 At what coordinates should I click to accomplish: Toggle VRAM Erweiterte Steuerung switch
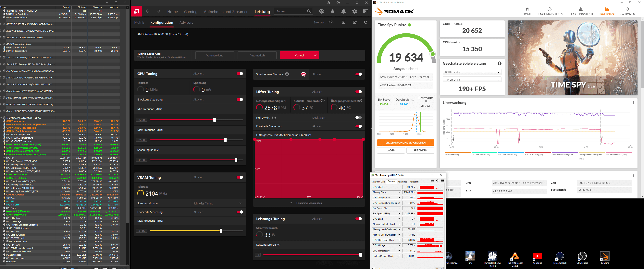point(240,212)
